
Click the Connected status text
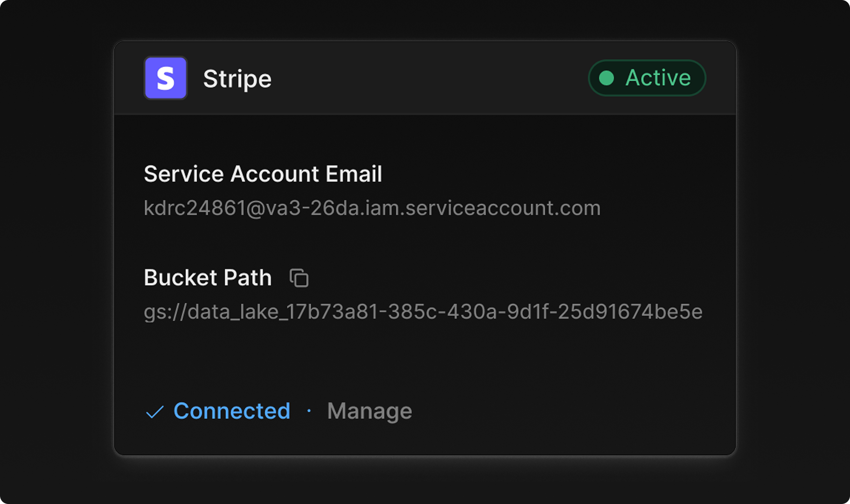232,411
